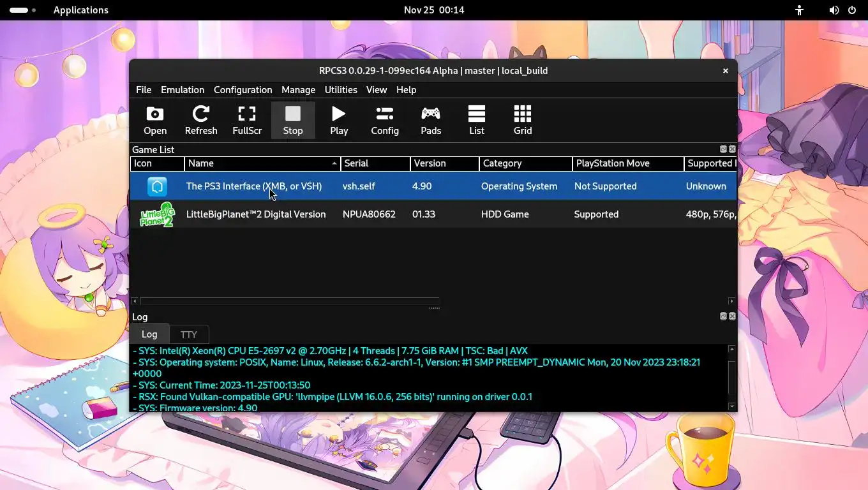Open a game with the Open icon

(155, 121)
